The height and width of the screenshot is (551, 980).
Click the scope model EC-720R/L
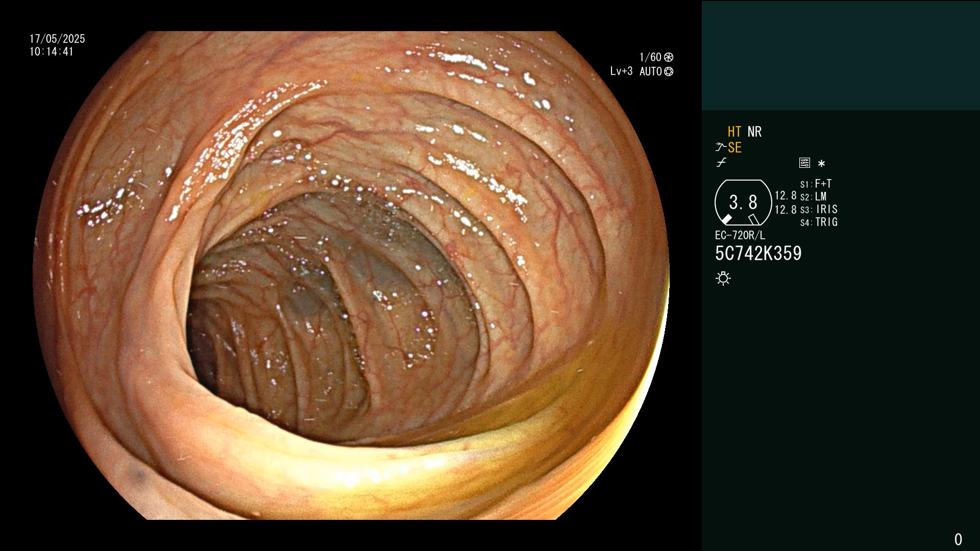pyautogui.click(x=740, y=235)
